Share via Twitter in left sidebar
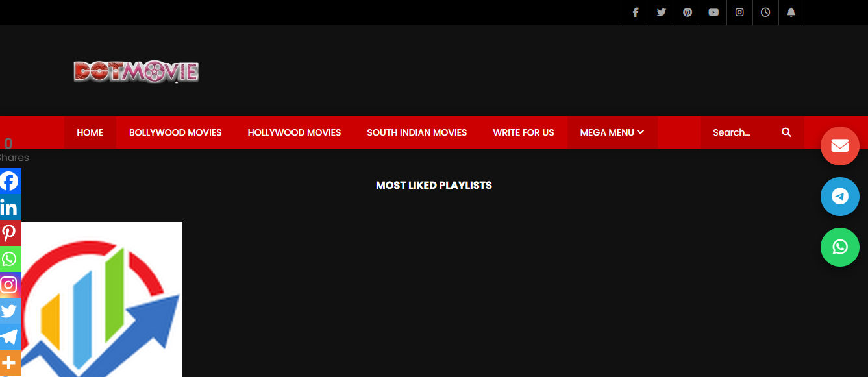This screenshot has height=377, width=868. [x=10, y=311]
